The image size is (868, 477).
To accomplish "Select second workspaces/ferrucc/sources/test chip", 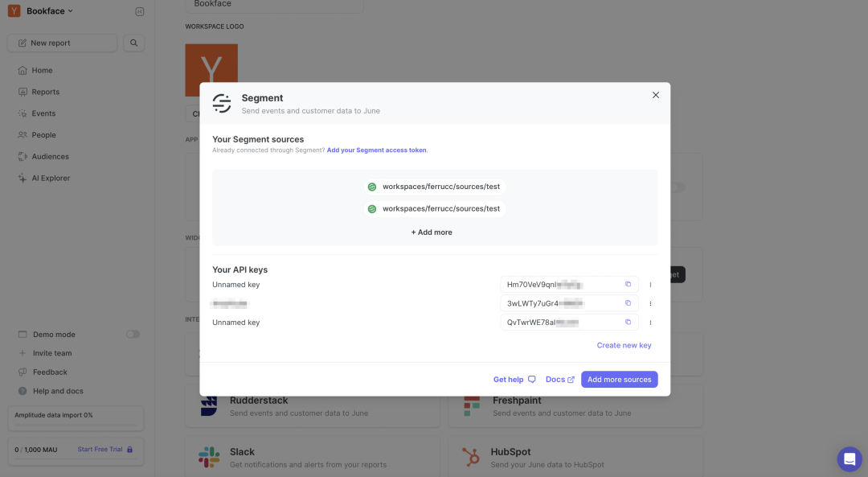I will (x=435, y=209).
